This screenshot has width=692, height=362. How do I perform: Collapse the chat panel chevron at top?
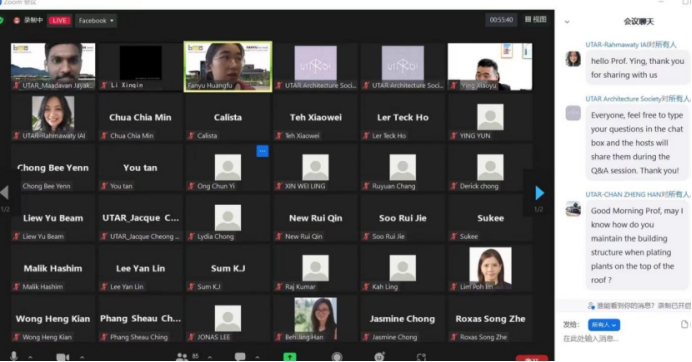tap(567, 22)
